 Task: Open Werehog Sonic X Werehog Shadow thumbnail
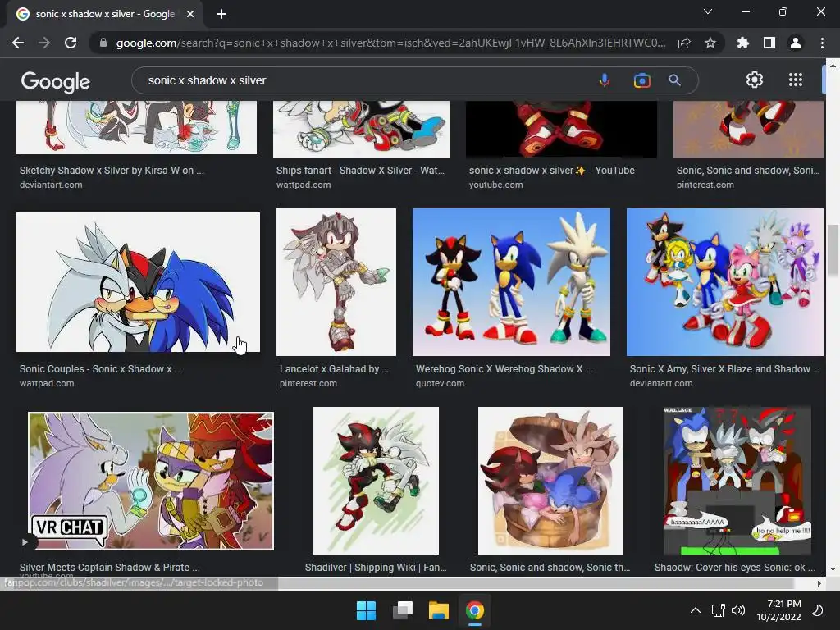(511, 282)
